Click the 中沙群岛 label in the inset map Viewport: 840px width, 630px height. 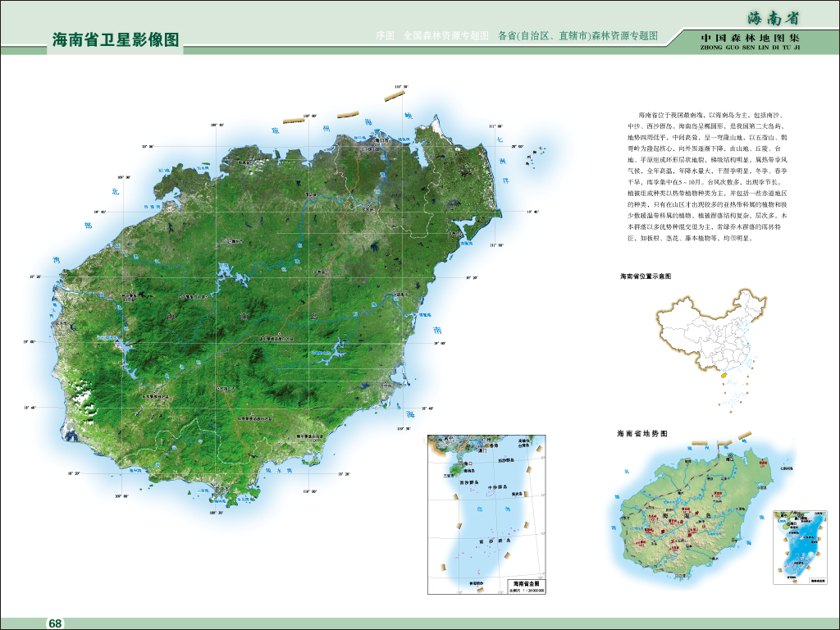496,487
